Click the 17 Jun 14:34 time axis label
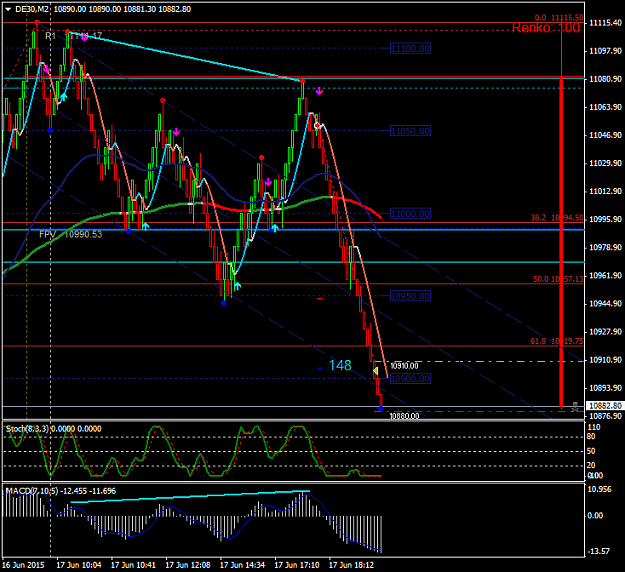 point(242,565)
